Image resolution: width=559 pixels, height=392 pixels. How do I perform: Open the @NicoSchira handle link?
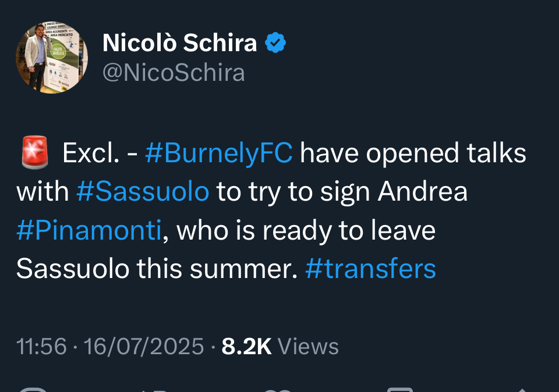coord(174,73)
